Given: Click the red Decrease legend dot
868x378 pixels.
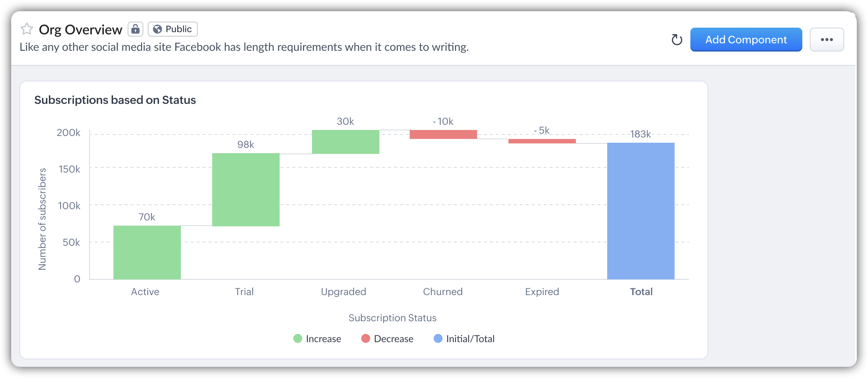Looking at the screenshot, I should 366,338.
